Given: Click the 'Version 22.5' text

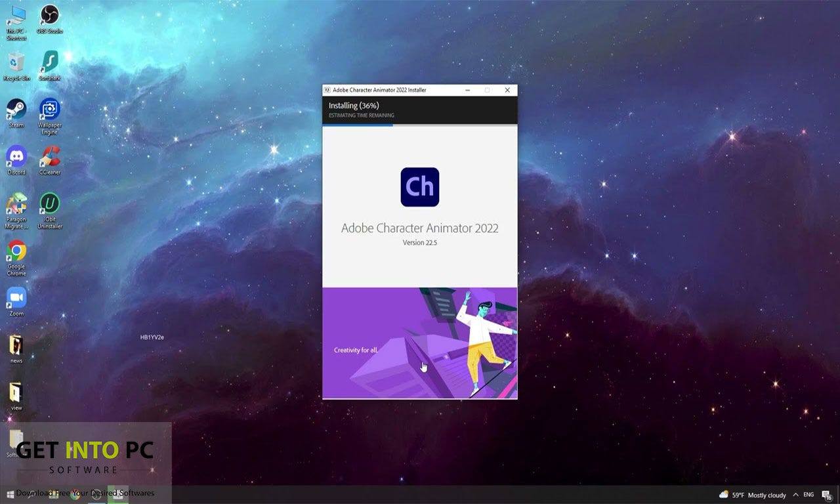Looking at the screenshot, I should [x=420, y=243].
